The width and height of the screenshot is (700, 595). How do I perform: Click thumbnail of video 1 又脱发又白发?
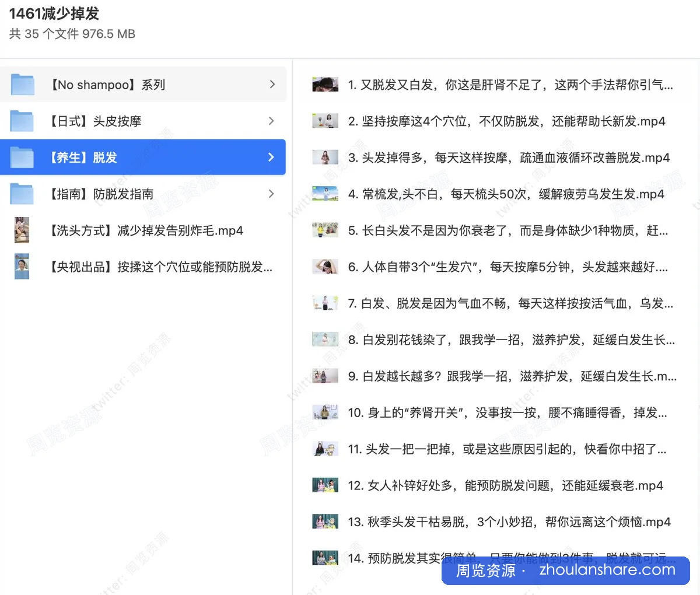325,85
